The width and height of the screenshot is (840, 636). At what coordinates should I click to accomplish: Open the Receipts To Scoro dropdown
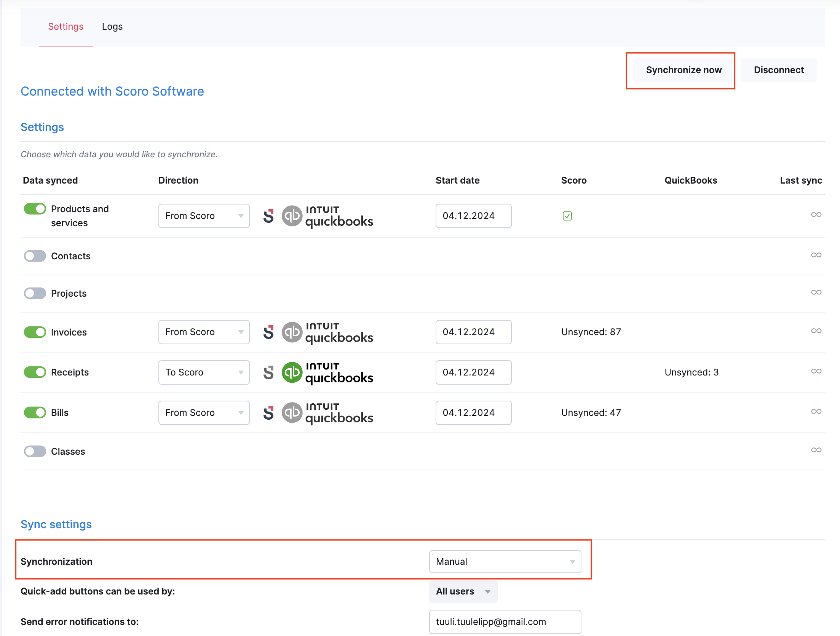(204, 372)
